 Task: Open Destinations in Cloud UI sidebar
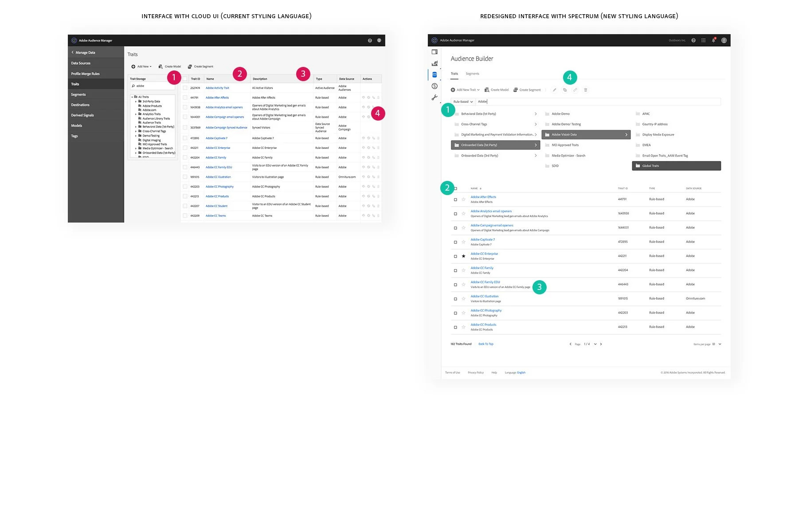[x=96, y=105]
